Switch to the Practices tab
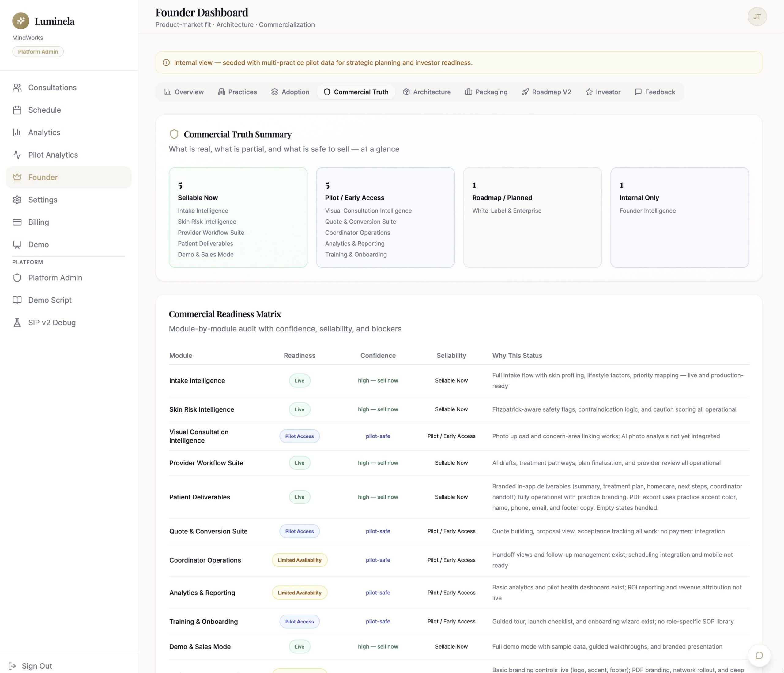The width and height of the screenshot is (784, 673). tap(237, 92)
